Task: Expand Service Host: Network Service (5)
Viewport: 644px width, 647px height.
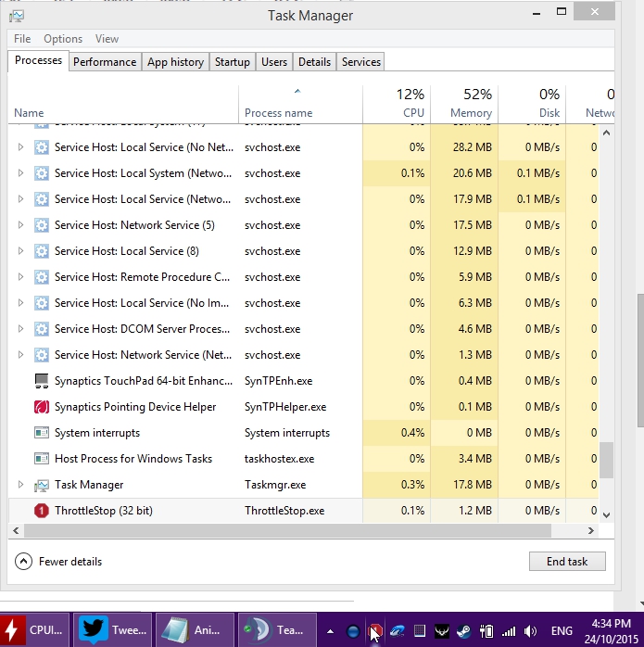Action: point(20,225)
